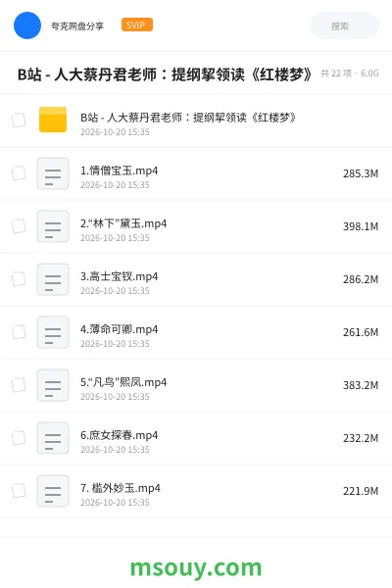Click file icon for 2."林下"黛玉.mp4
Screen dimensions: 392x588
(53, 226)
